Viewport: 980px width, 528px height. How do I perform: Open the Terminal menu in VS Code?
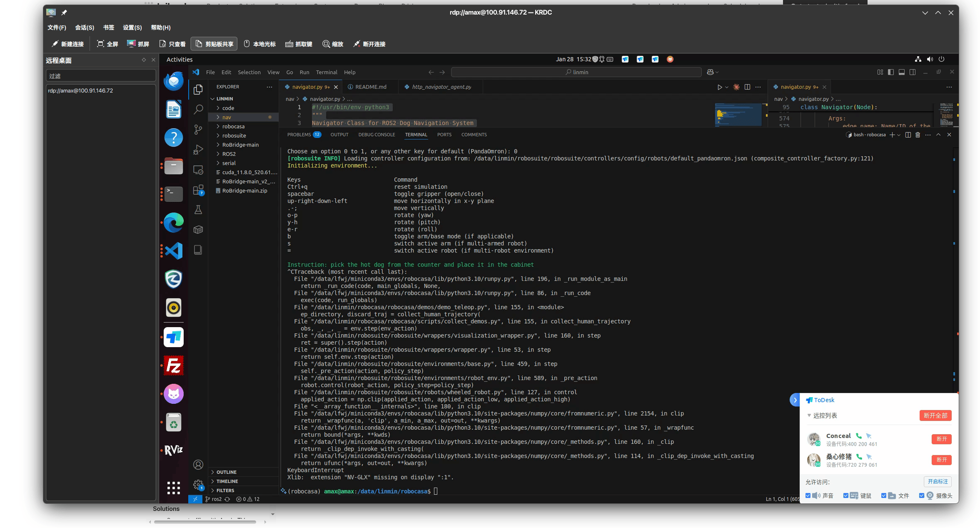tap(326, 72)
